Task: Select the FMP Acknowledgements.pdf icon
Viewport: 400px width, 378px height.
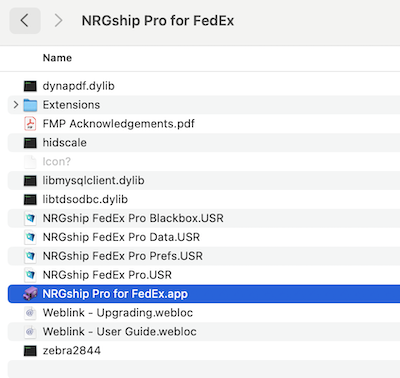Action: pos(30,124)
